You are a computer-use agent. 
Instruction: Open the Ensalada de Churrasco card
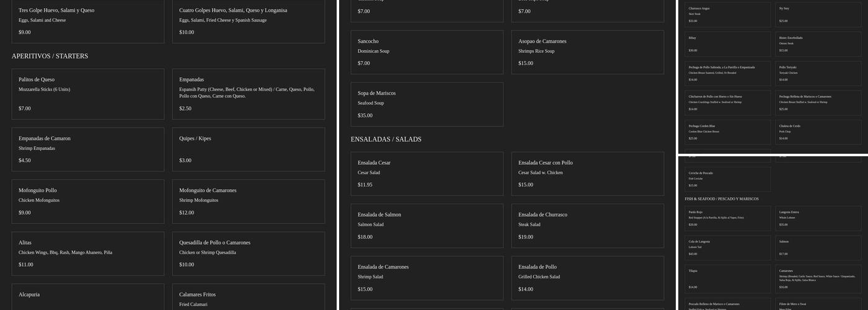[587, 226]
